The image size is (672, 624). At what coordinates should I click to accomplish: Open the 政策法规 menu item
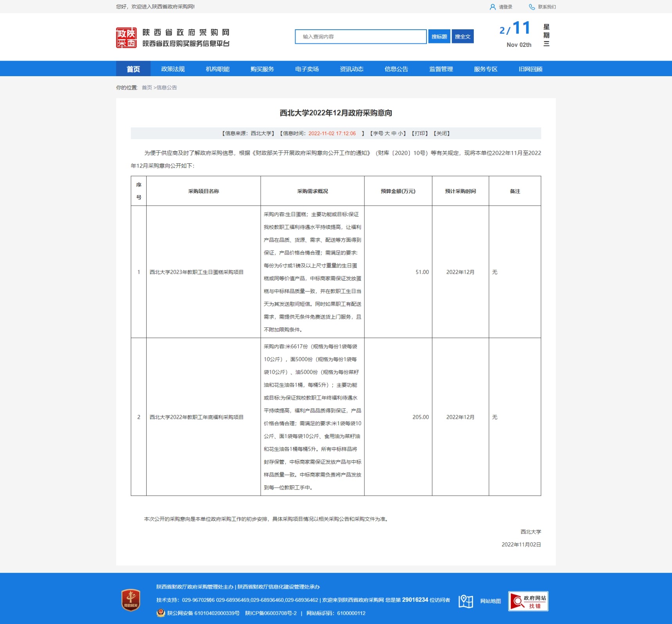pyautogui.click(x=173, y=69)
